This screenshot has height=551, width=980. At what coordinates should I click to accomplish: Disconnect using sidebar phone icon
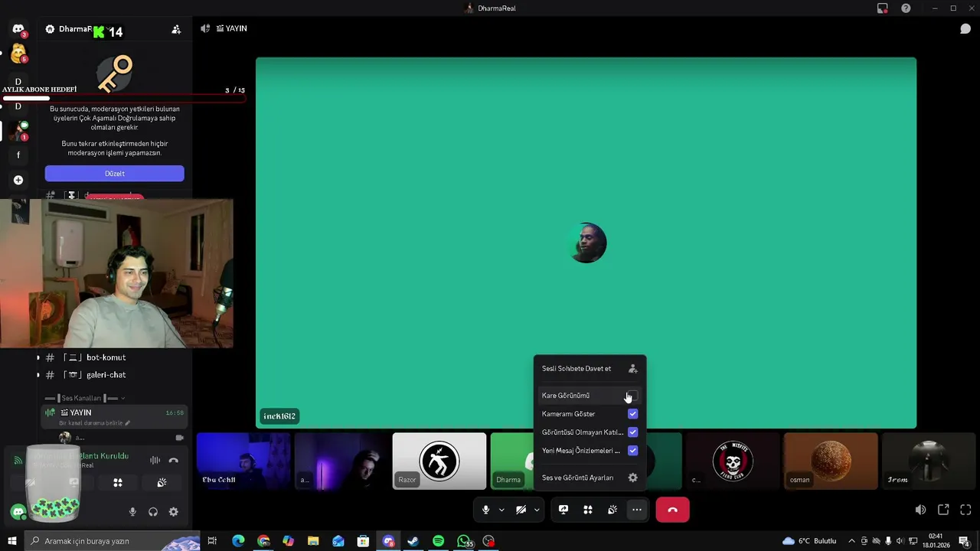[x=174, y=460]
